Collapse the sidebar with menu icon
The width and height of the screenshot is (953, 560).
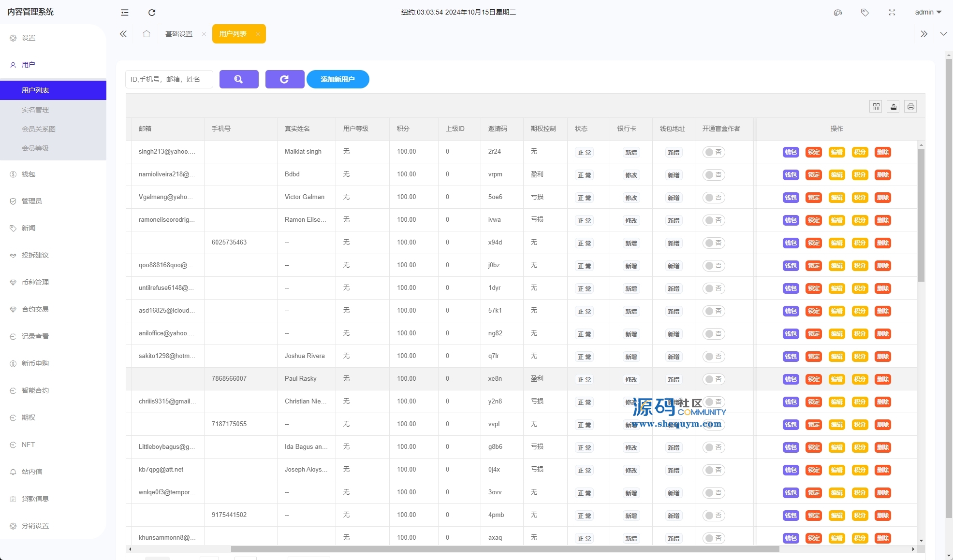[124, 13]
